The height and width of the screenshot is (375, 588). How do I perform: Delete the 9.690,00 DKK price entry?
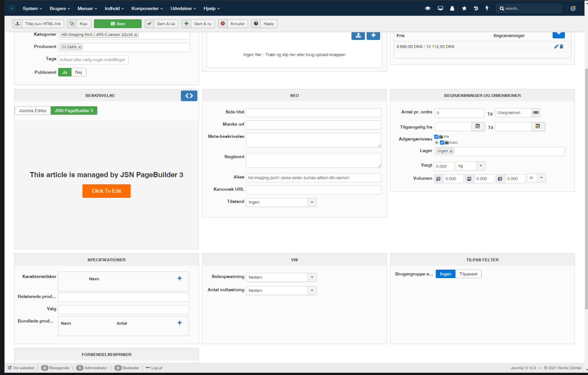coord(561,47)
